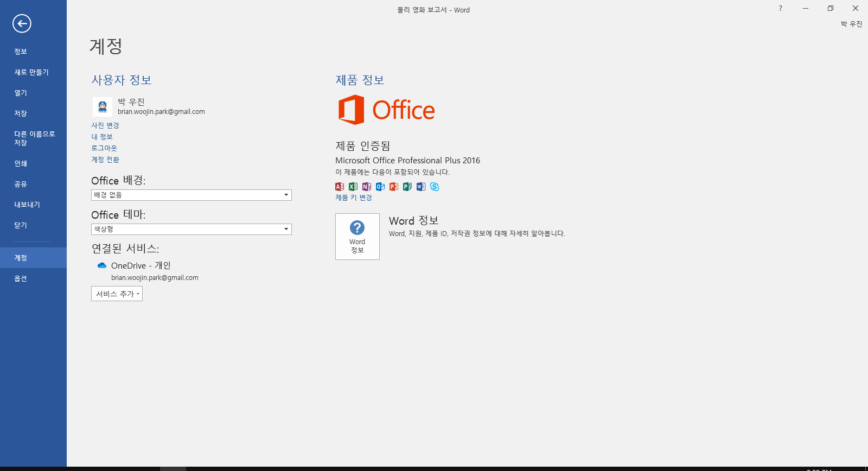Open the 내보내기 menu item
The height and width of the screenshot is (471, 868).
tap(33, 205)
